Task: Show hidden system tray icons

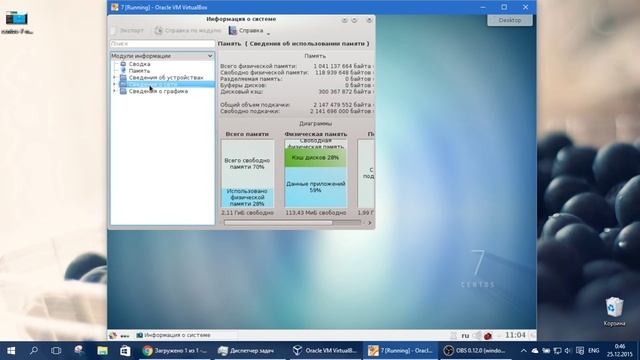Action: tap(523, 351)
